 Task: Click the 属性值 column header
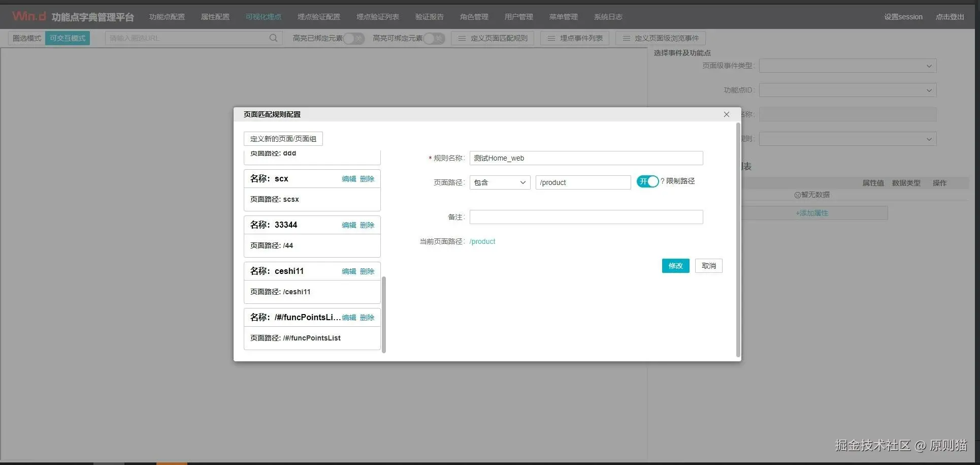(873, 183)
